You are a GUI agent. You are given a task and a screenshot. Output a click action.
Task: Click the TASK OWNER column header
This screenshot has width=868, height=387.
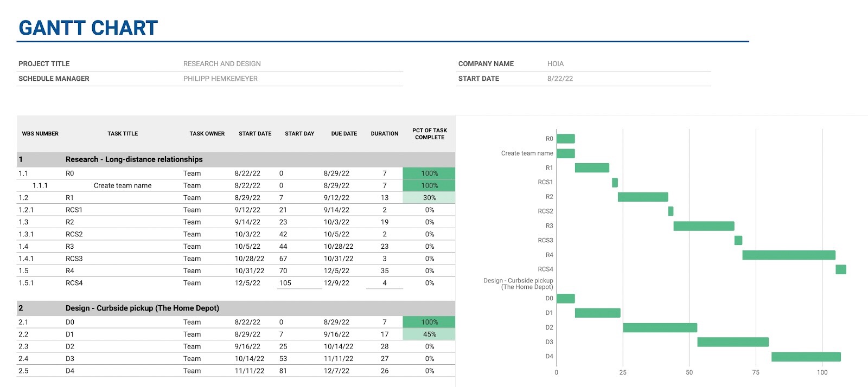coord(207,133)
